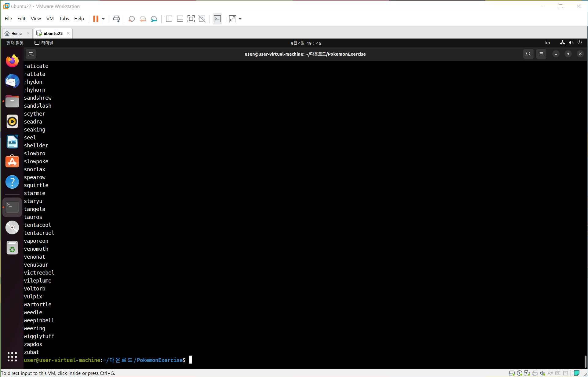Click the terminal vertical scrollbar
This screenshot has width=588, height=377.
tap(585, 361)
